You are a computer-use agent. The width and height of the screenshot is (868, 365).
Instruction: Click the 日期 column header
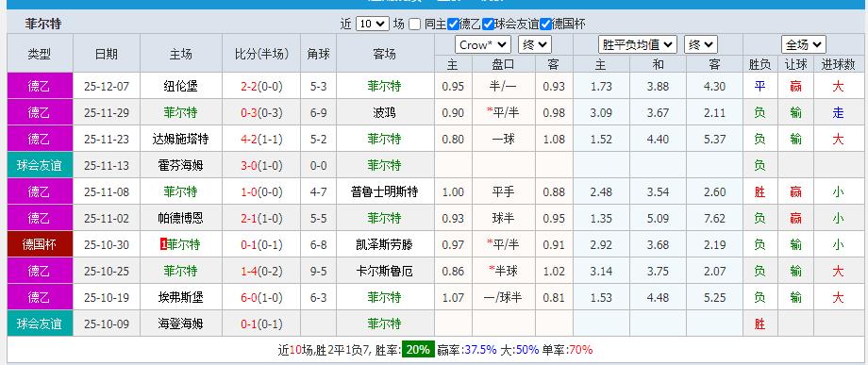tap(107, 54)
